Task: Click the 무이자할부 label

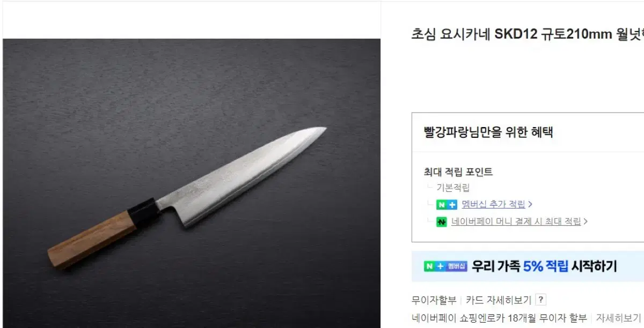Action: coord(434,300)
